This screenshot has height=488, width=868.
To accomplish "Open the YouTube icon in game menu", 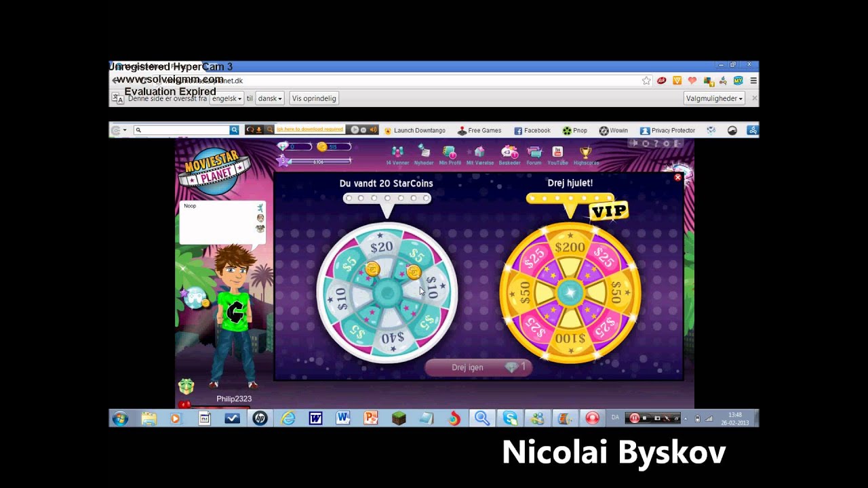I will click(557, 155).
